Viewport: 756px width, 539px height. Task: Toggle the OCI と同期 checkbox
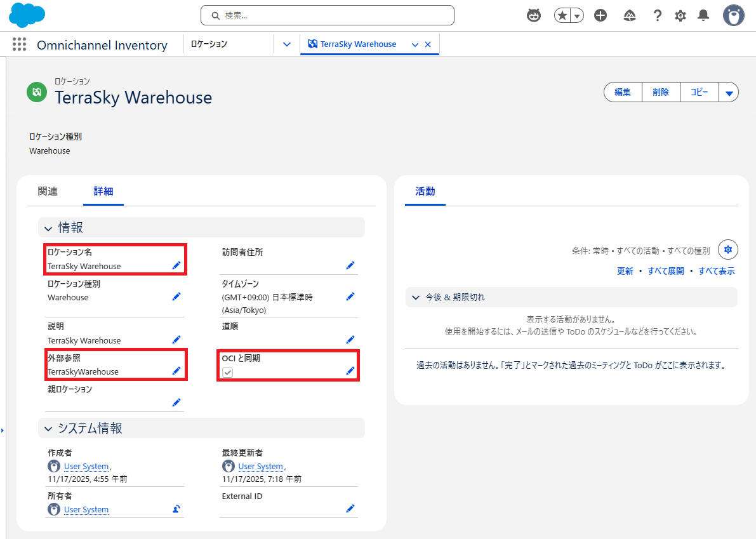tap(228, 372)
